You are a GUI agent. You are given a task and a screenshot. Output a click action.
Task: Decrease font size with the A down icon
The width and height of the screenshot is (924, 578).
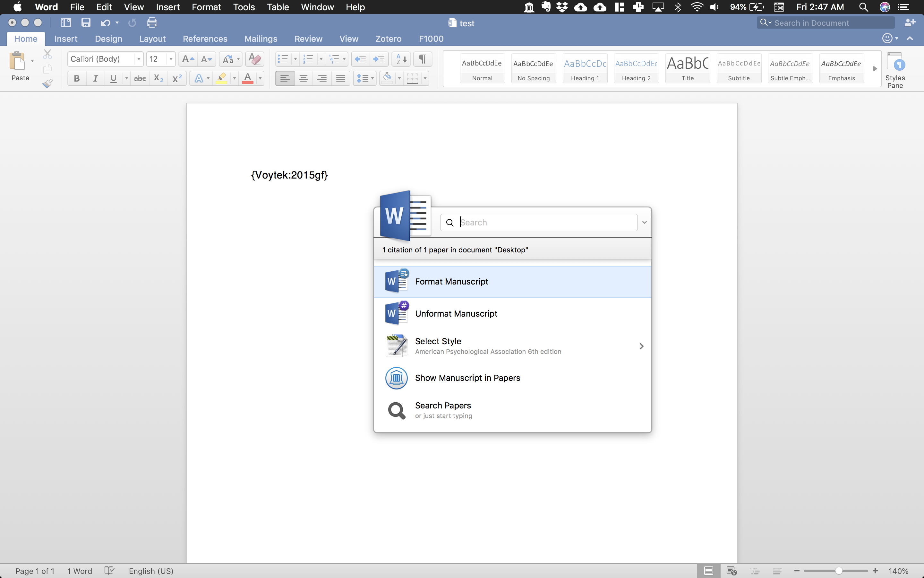click(207, 59)
